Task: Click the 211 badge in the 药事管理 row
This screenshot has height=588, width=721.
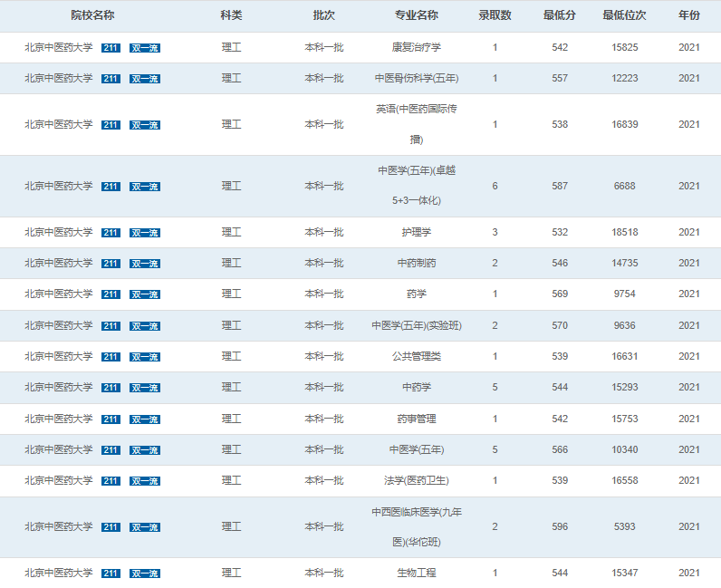Action: [x=111, y=419]
